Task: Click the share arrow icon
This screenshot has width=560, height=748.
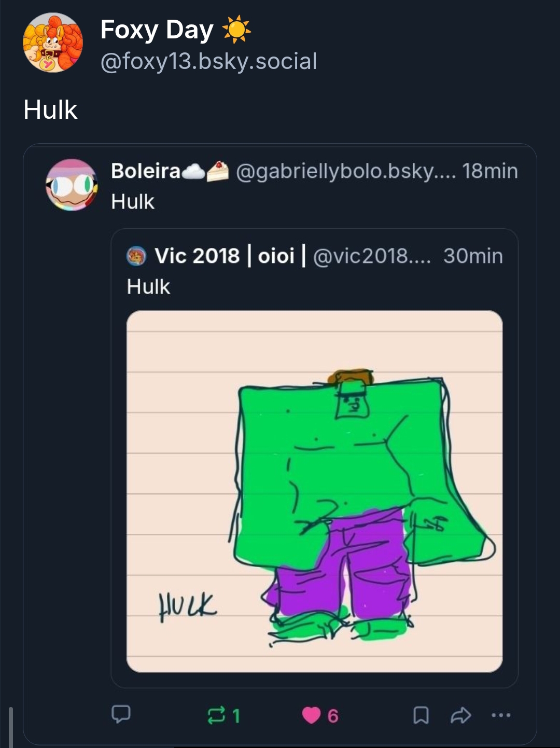Action: pyautogui.click(x=460, y=715)
